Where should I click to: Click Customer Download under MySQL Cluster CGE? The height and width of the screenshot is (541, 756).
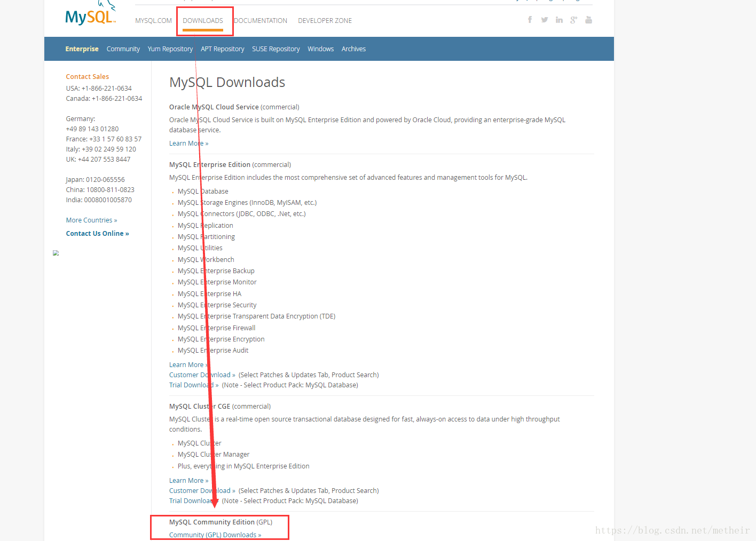point(202,491)
